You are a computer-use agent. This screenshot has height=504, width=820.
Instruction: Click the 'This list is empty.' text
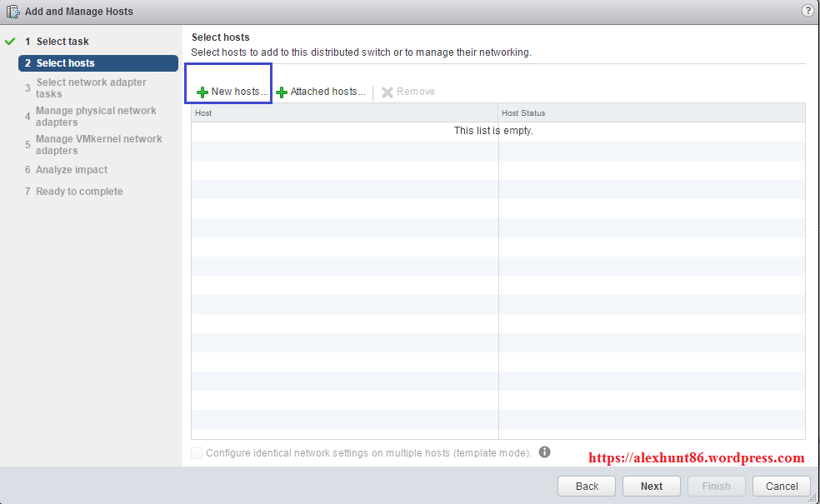pyautogui.click(x=493, y=131)
